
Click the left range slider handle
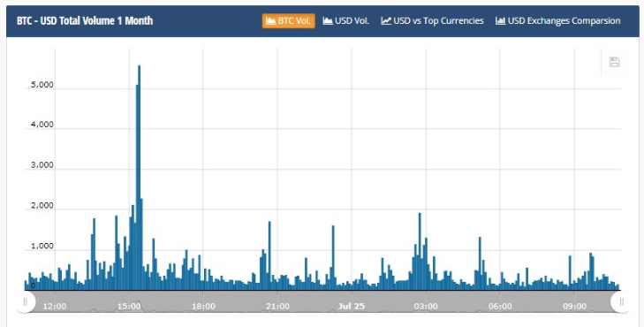(25, 302)
